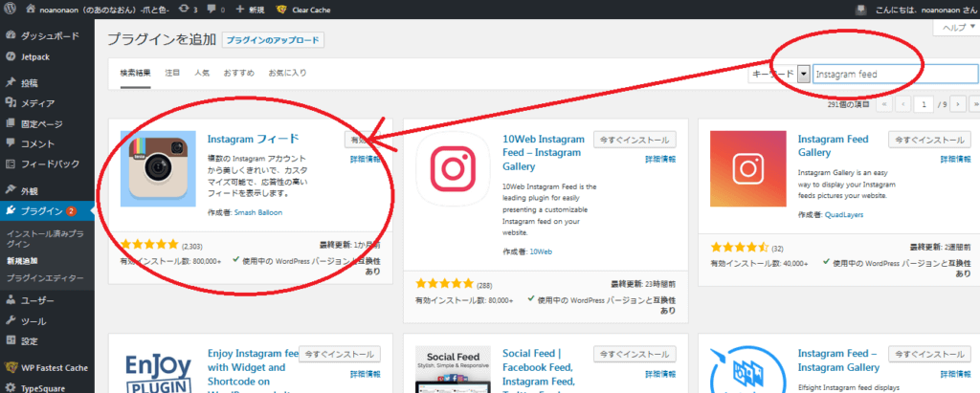Open 10Web author link
The image size is (980, 393).
click(x=542, y=251)
